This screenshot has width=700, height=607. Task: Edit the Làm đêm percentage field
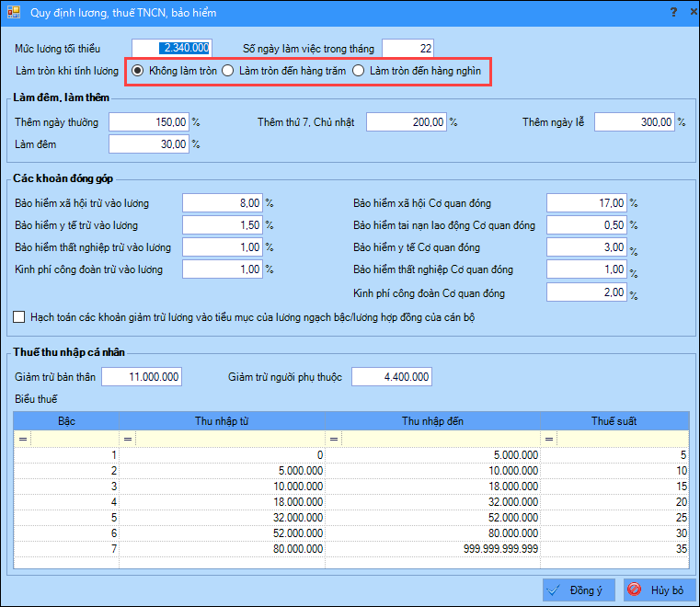pyautogui.click(x=149, y=144)
